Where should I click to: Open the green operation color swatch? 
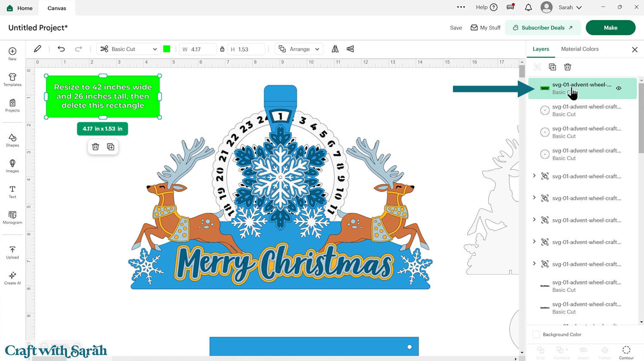coord(167,49)
